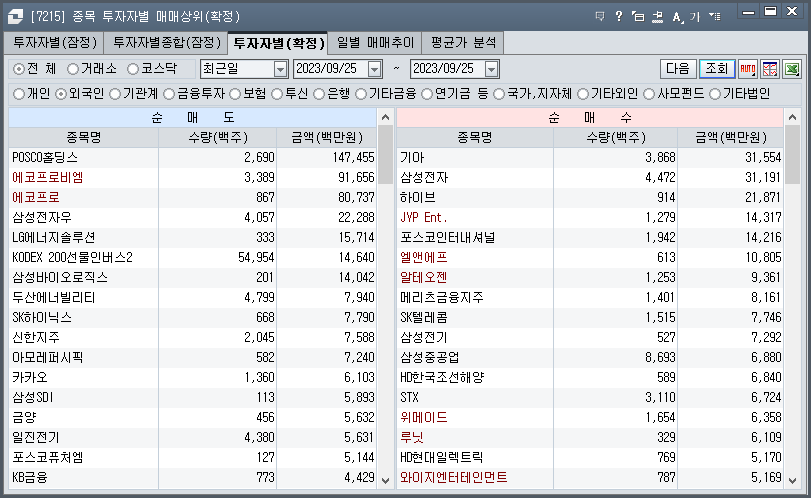This screenshot has width=811, height=498.
Task: Select the 국가,지자체 radio button
Action: [x=499, y=94]
